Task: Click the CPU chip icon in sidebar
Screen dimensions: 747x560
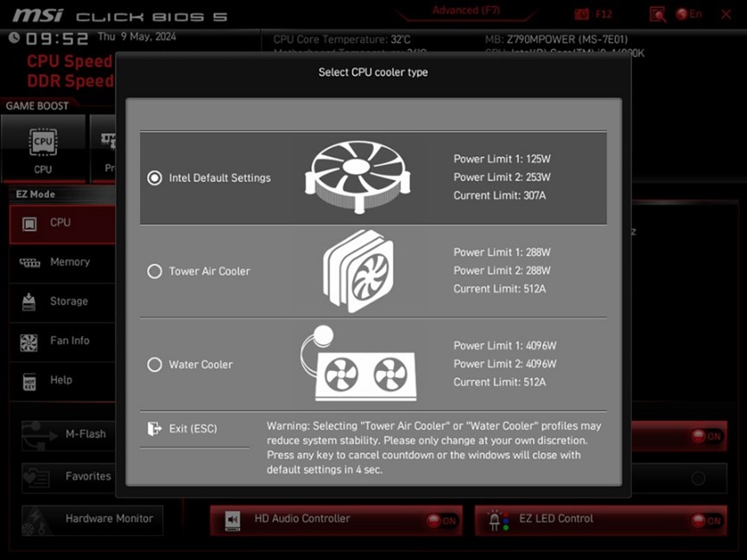Action: click(x=29, y=223)
